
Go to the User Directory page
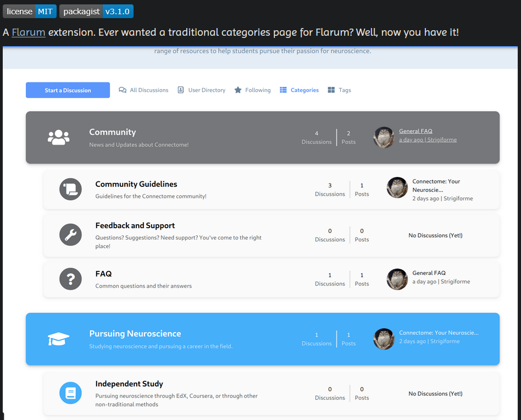pos(201,90)
